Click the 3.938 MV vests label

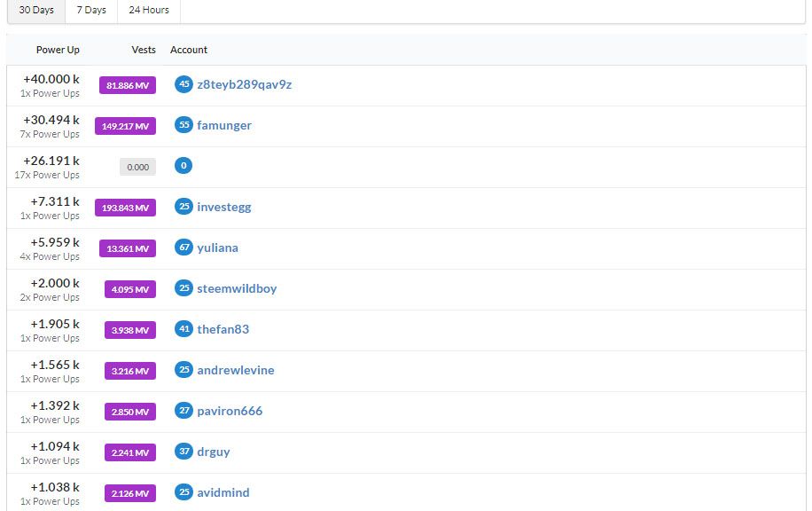130,330
